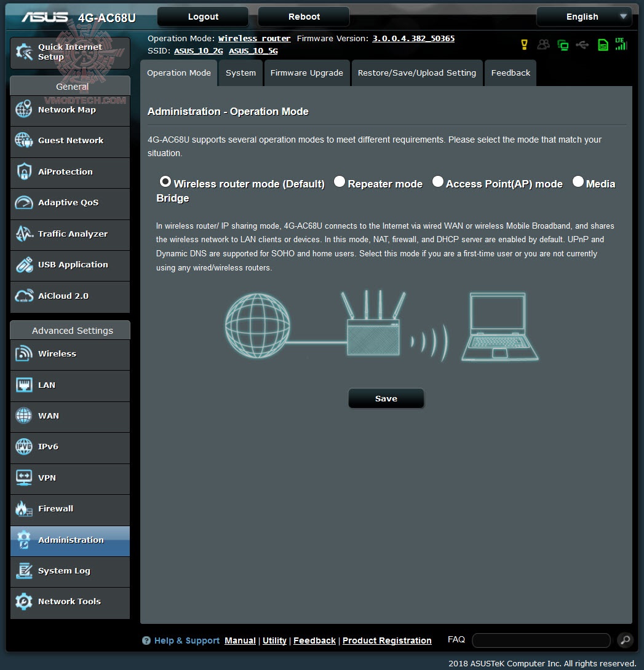
Task: Open the Utility link in footer
Action: click(x=274, y=640)
